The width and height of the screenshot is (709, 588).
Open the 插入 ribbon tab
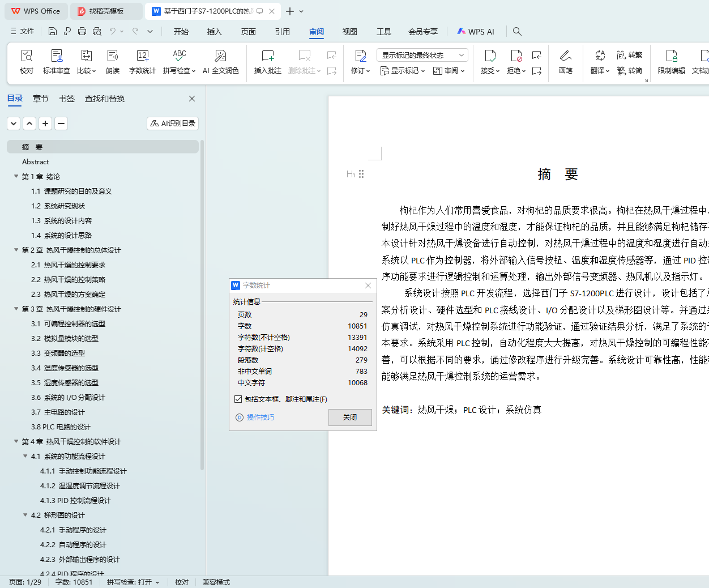pyautogui.click(x=215, y=32)
